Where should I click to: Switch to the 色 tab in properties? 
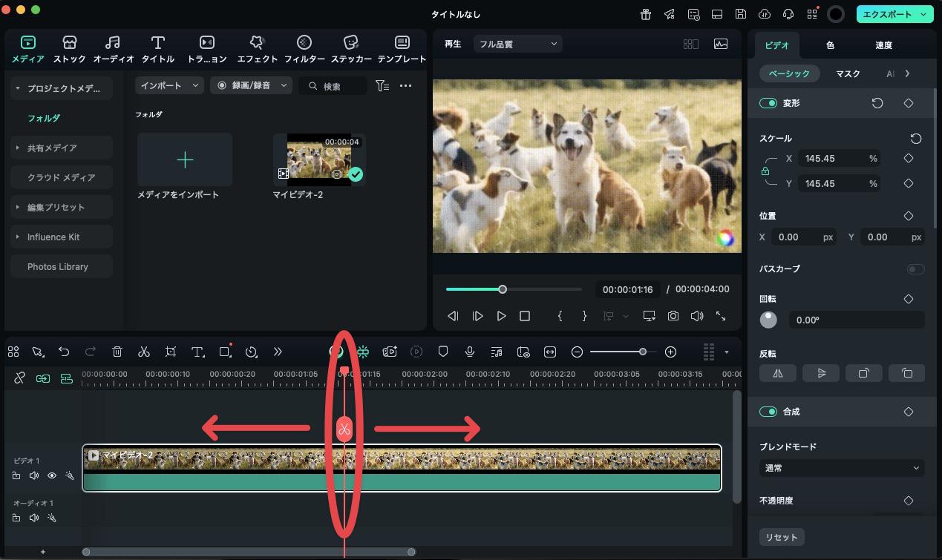830,45
